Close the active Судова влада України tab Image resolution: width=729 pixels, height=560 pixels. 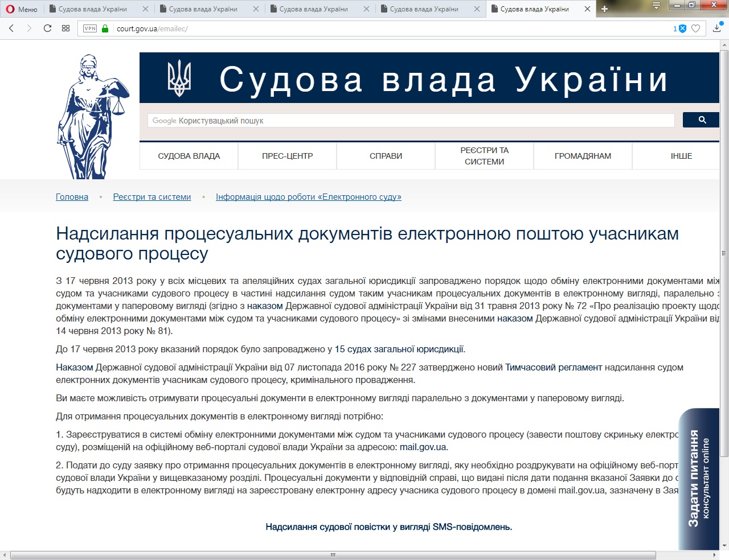click(587, 9)
